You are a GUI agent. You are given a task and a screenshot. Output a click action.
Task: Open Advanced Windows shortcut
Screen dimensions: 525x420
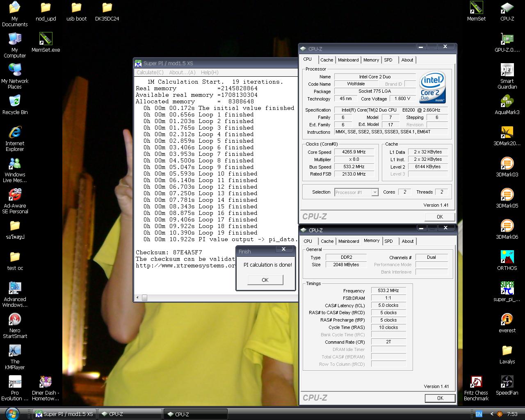click(x=15, y=294)
